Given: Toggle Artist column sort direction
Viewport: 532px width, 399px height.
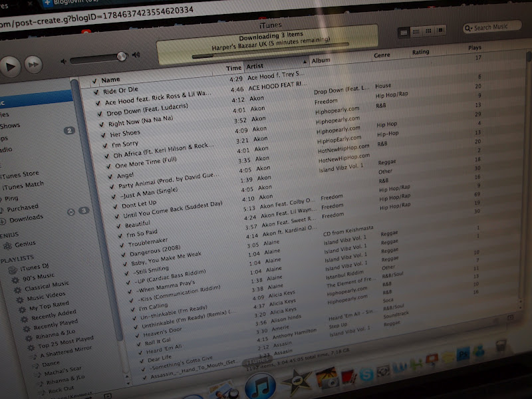Looking at the screenshot, I should pyautogui.click(x=276, y=65).
